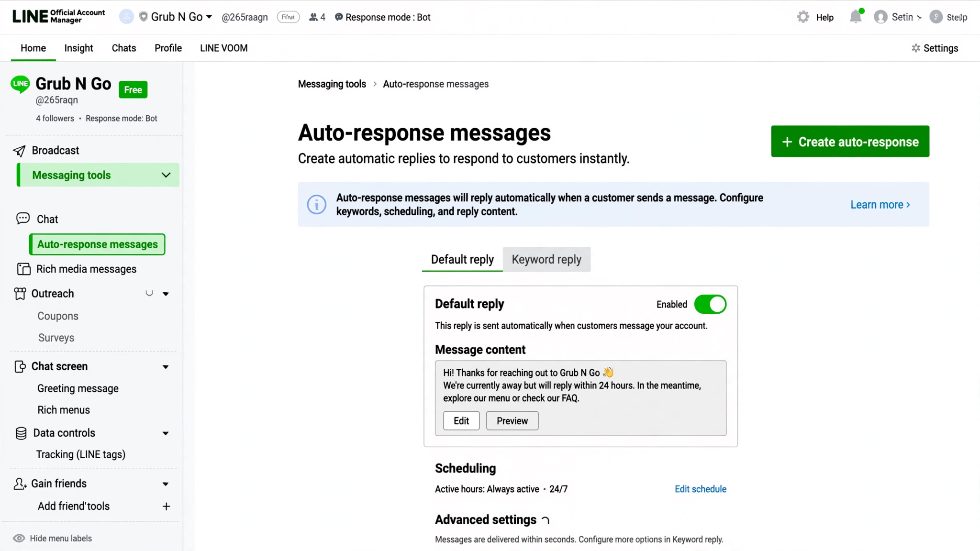
Task: Click the Grub N Go account avatar in header
Action: tap(126, 17)
